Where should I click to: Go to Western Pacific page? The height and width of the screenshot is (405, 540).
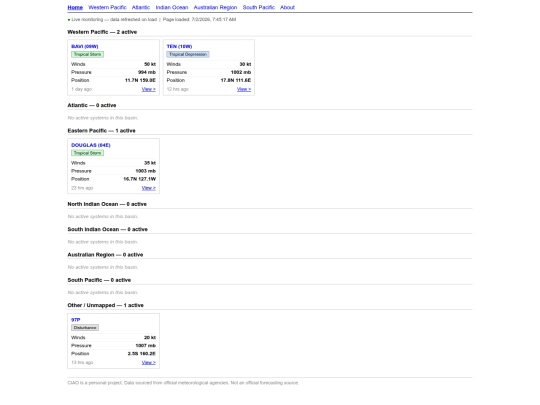(107, 7)
